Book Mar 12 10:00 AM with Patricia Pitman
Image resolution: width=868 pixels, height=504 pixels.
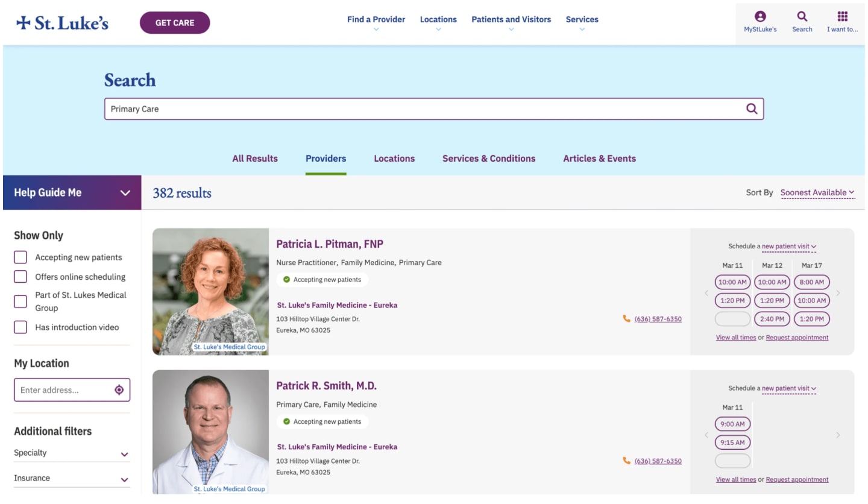pyautogui.click(x=772, y=282)
